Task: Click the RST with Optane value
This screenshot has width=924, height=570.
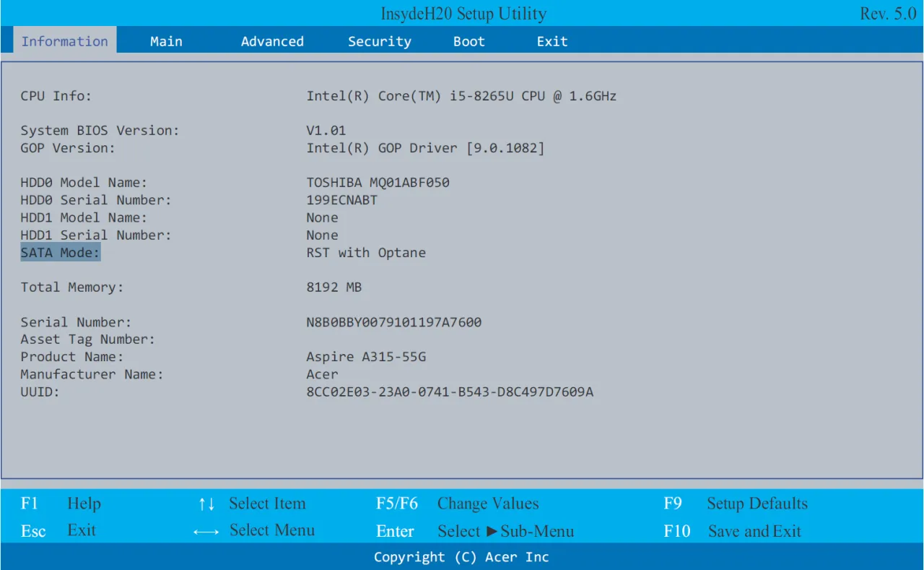Action: pos(366,253)
